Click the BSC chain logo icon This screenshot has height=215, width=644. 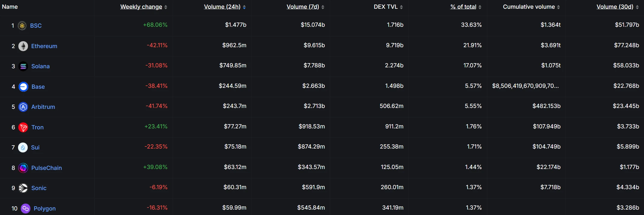click(x=22, y=26)
